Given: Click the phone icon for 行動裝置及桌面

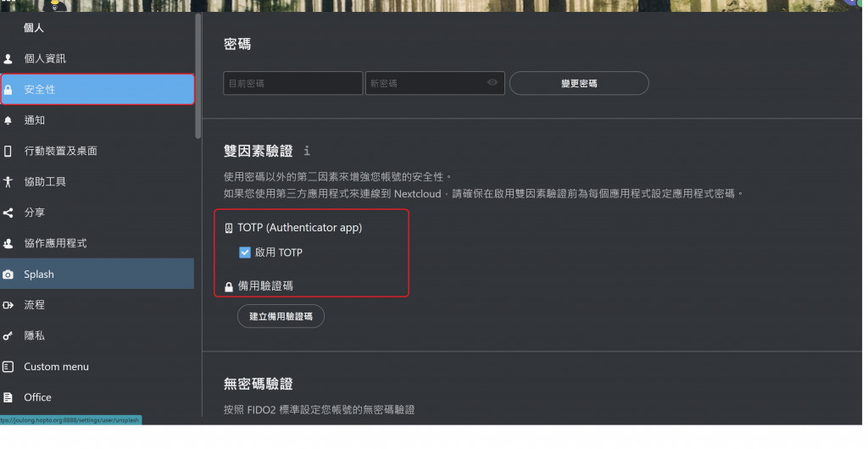Looking at the screenshot, I should (8, 151).
